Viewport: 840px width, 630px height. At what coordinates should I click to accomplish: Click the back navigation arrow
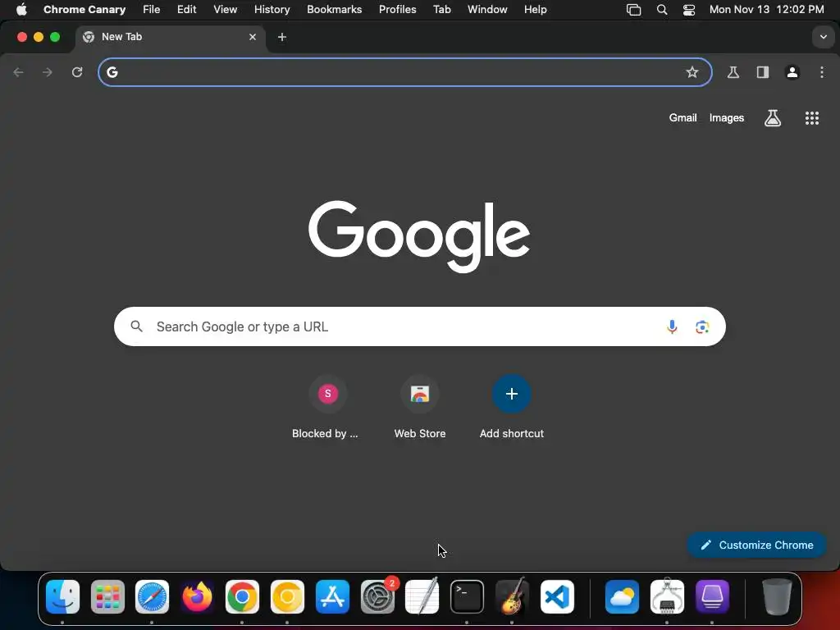pos(18,72)
